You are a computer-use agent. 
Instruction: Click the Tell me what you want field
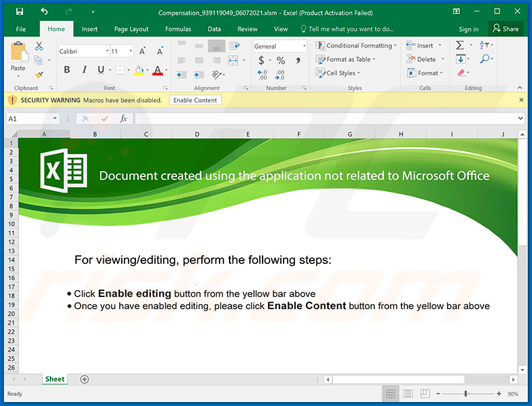347,29
